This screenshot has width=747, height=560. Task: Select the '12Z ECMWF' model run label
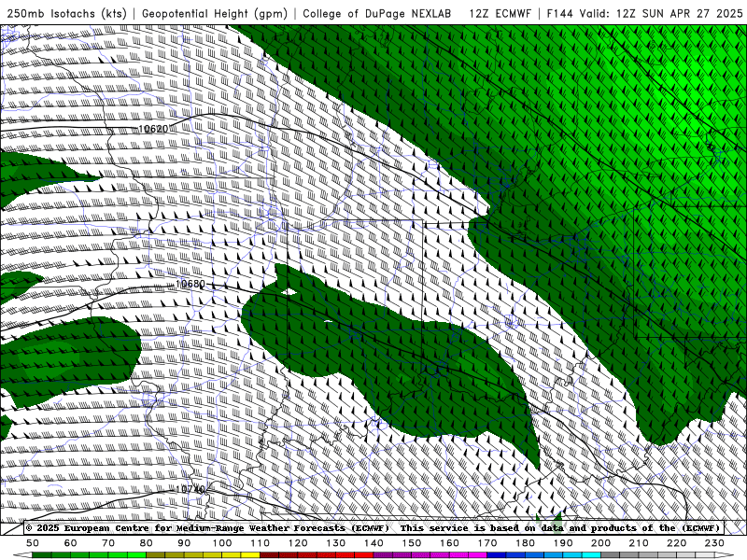pyautogui.click(x=500, y=13)
